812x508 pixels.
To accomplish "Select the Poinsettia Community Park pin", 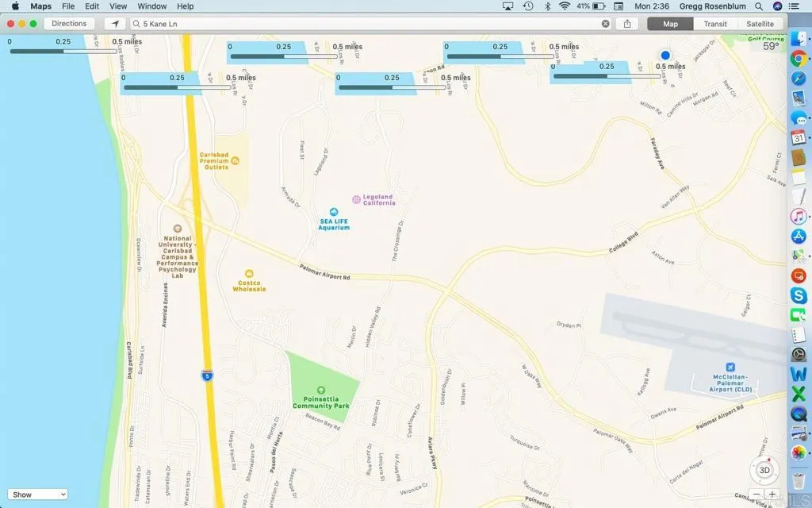I will (321, 391).
